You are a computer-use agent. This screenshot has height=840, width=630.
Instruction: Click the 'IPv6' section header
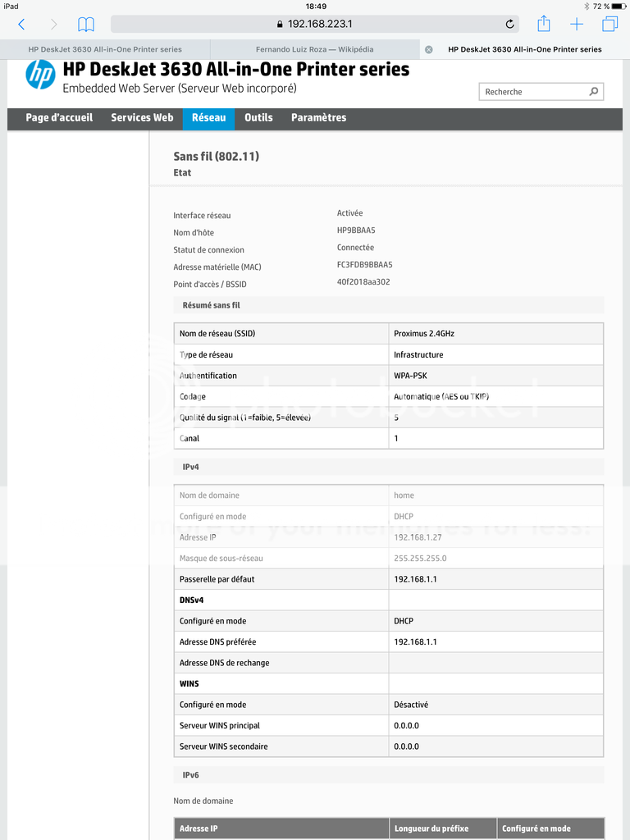coord(388,775)
